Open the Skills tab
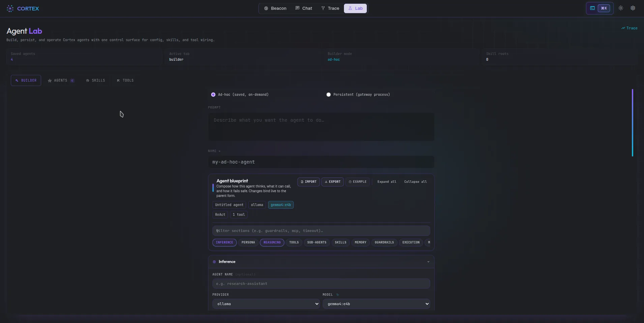The height and width of the screenshot is (323, 644). (95, 80)
